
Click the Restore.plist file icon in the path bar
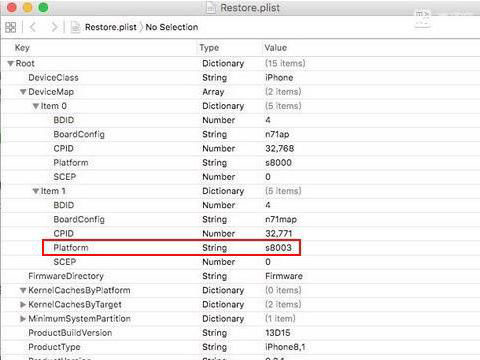(76, 27)
